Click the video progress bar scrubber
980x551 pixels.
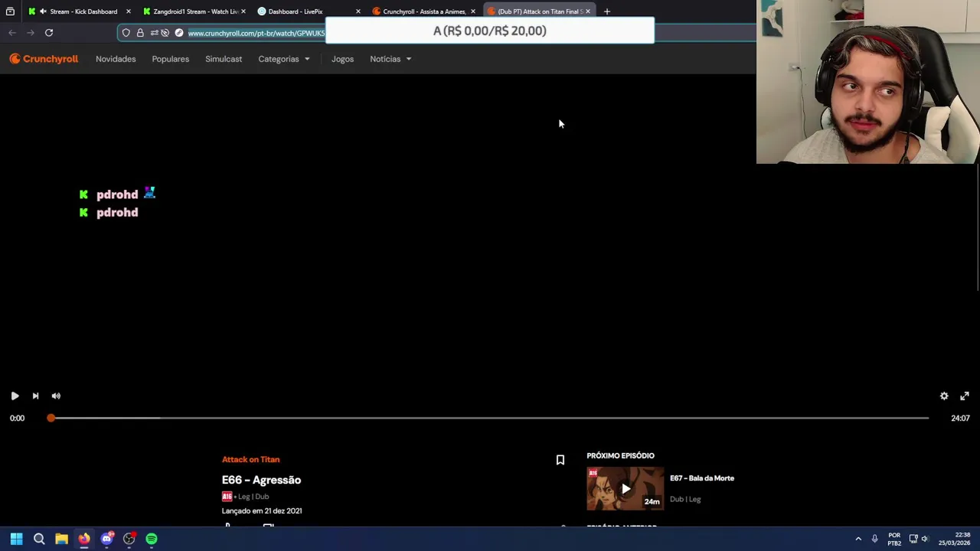tap(51, 418)
